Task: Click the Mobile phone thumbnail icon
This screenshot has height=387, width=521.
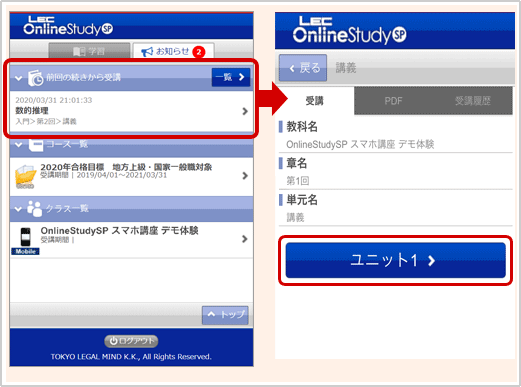Action: click(x=25, y=241)
